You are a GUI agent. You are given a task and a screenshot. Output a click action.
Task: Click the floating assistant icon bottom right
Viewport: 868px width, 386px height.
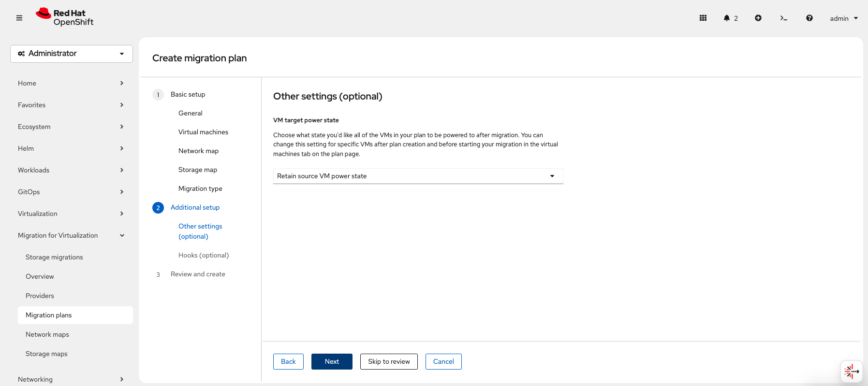[851, 371]
